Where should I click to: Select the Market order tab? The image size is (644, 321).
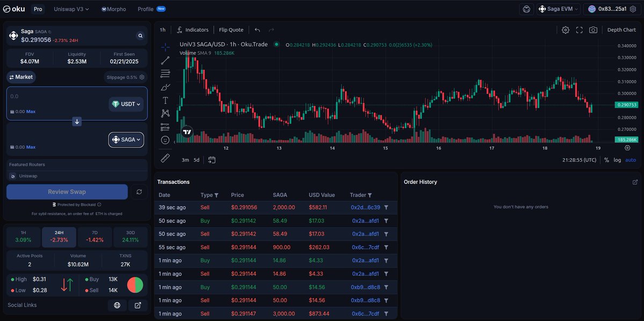pyautogui.click(x=21, y=77)
